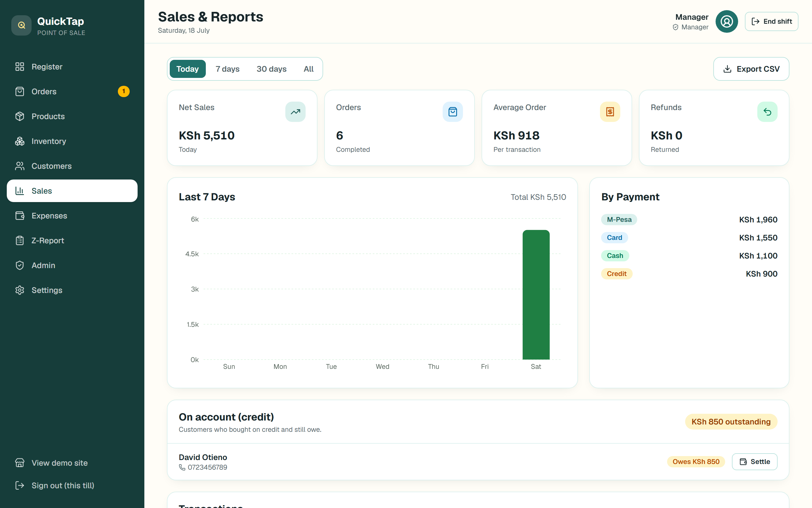Click the Net Sales trending-up icon
The image size is (812, 508).
click(295, 112)
